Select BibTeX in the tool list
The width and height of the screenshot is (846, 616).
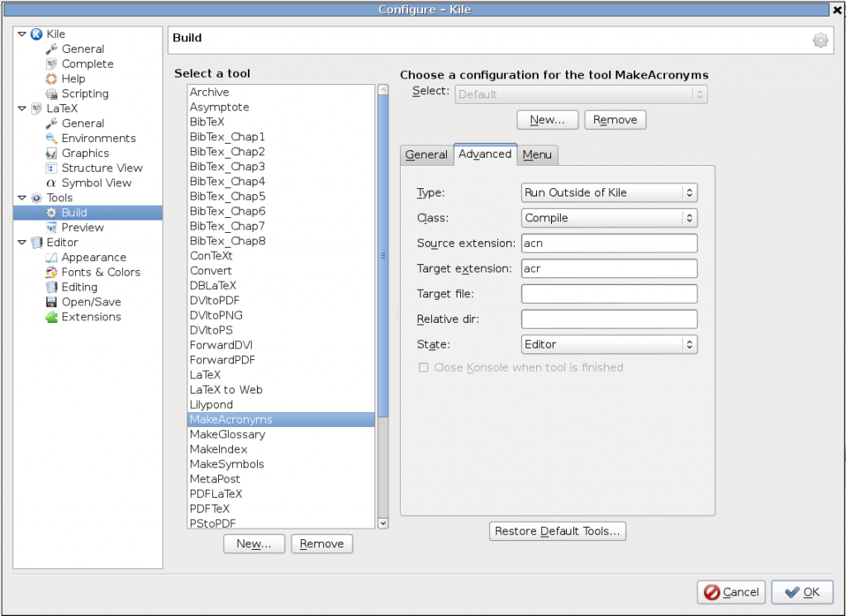[x=281, y=122]
